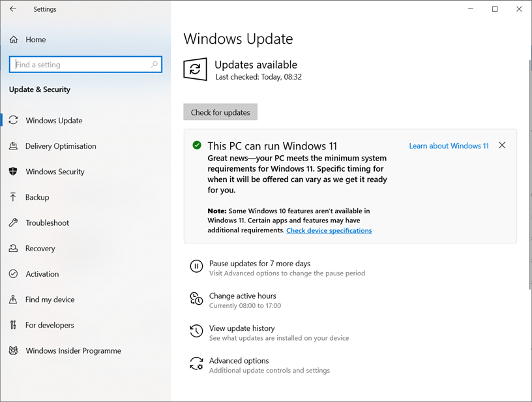This screenshot has width=532, height=402.
Task: Minimize the Settings window
Action: coord(471,9)
